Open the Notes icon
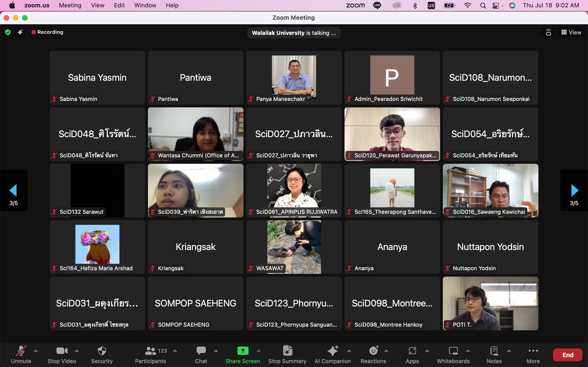 click(x=494, y=351)
